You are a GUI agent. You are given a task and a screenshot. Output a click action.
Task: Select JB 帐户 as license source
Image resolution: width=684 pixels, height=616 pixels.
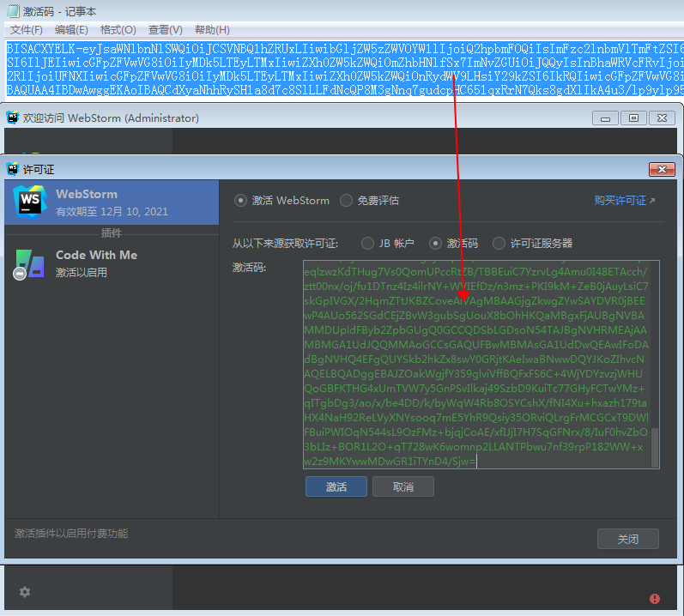pyautogui.click(x=368, y=243)
